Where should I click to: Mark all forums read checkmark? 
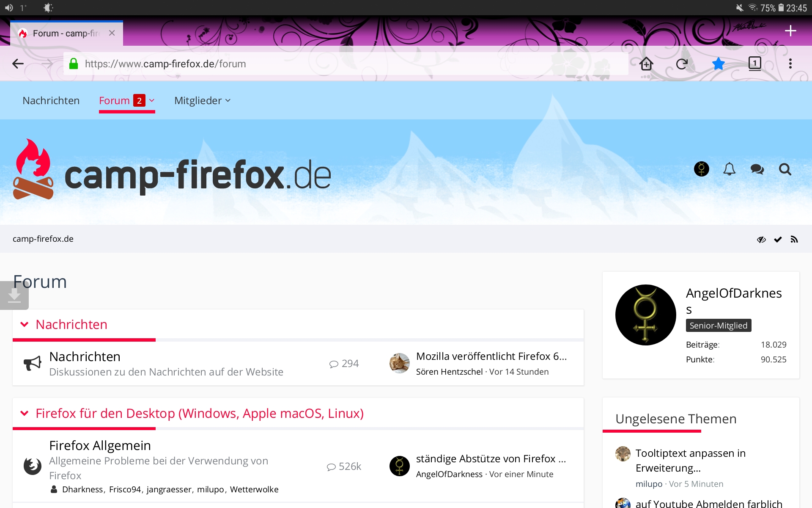(x=778, y=240)
